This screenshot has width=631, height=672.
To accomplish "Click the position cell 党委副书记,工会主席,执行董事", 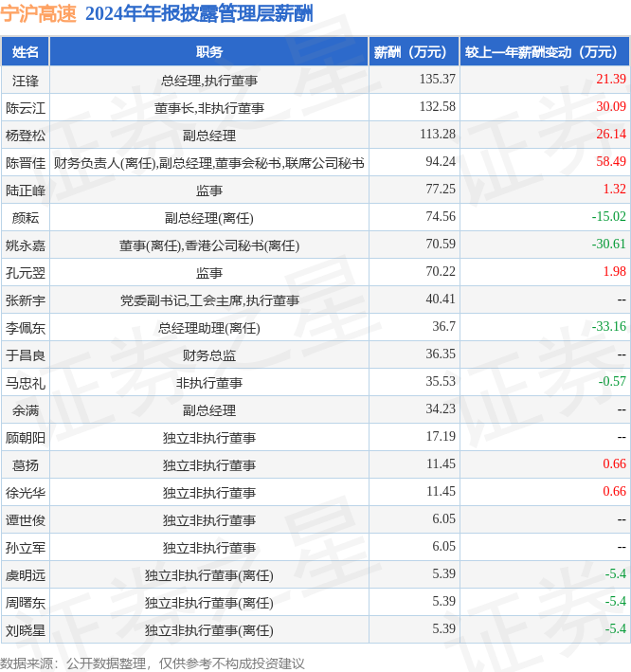I will (209, 300).
